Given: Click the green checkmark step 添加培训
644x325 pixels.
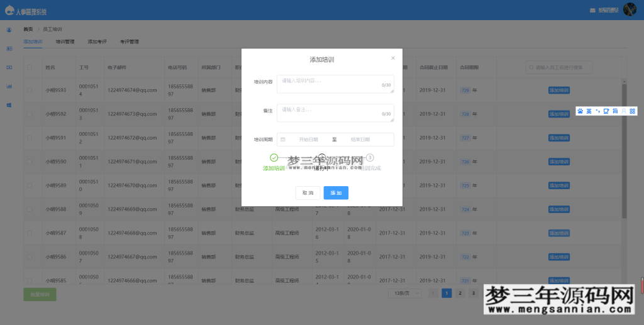Looking at the screenshot, I should 274,158.
